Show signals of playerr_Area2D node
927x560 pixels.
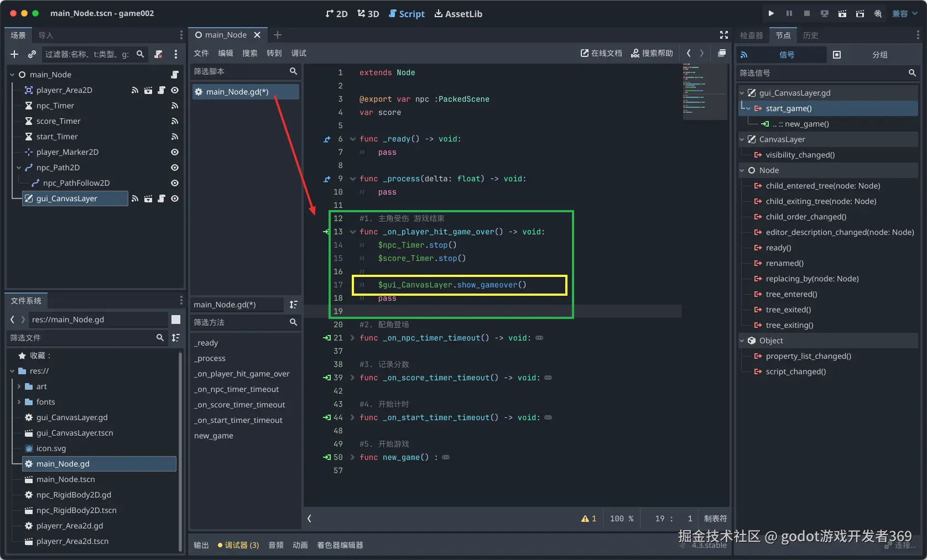point(135,90)
